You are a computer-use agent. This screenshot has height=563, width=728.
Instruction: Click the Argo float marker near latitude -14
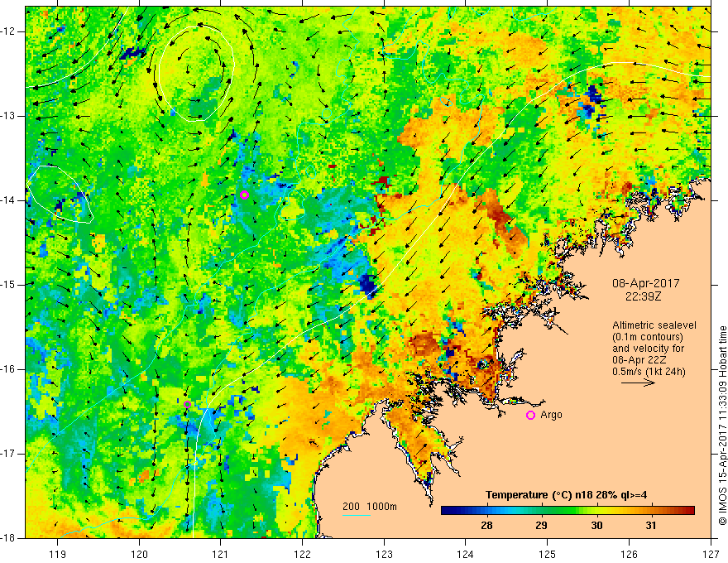(245, 195)
